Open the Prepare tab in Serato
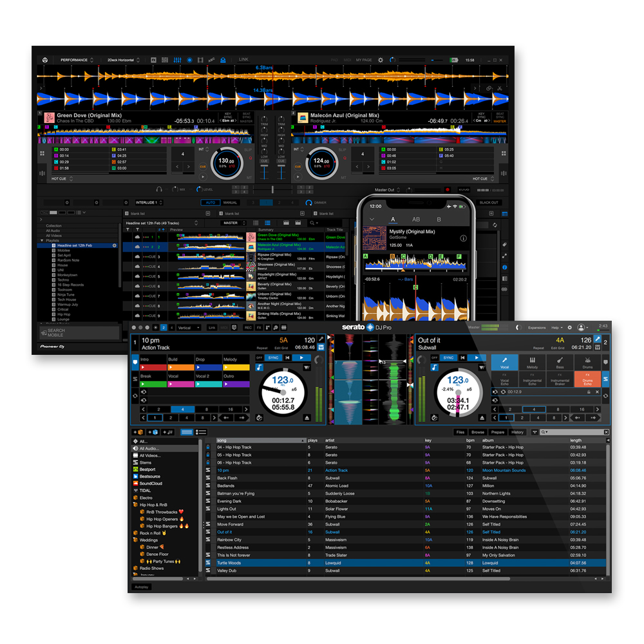This screenshot has height=644, width=644. (497, 432)
